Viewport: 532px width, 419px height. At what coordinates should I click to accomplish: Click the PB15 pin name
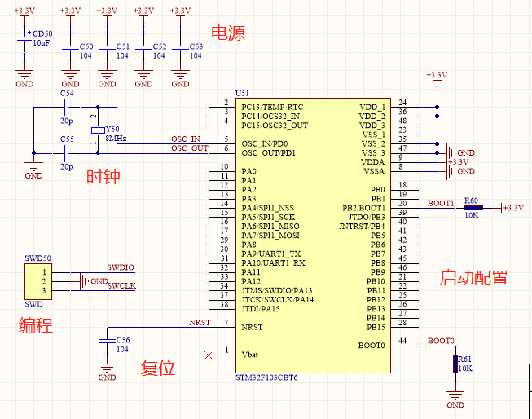coord(376,328)
